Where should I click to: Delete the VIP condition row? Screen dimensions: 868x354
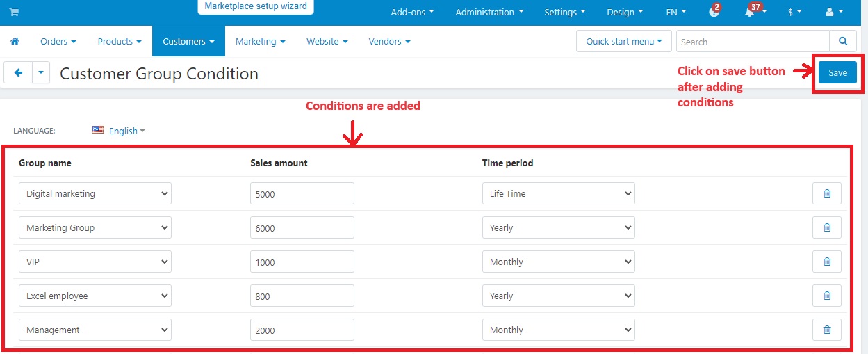tap(826, 262)
